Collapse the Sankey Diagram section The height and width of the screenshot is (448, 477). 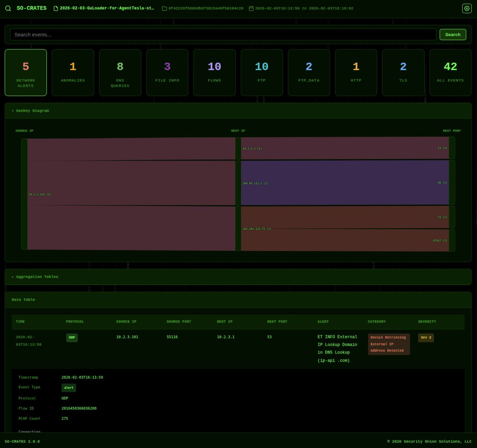click(x=238, y=111)
